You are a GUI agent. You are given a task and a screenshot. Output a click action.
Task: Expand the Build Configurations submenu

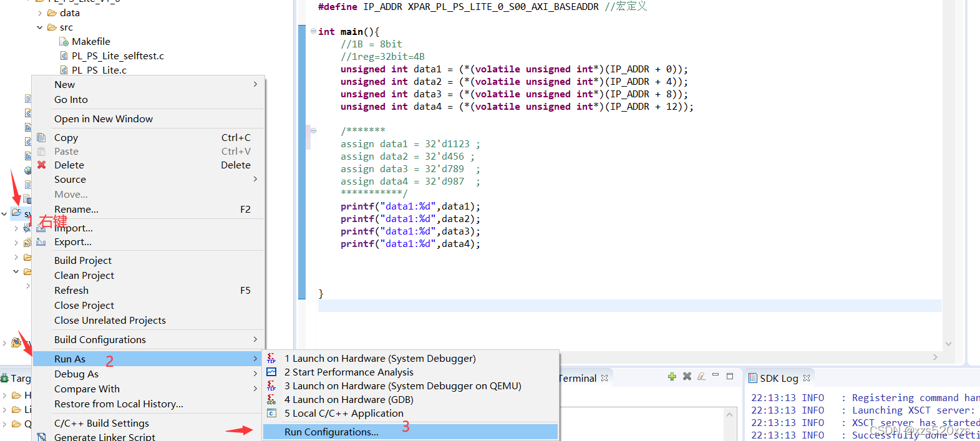click(255, 339)
